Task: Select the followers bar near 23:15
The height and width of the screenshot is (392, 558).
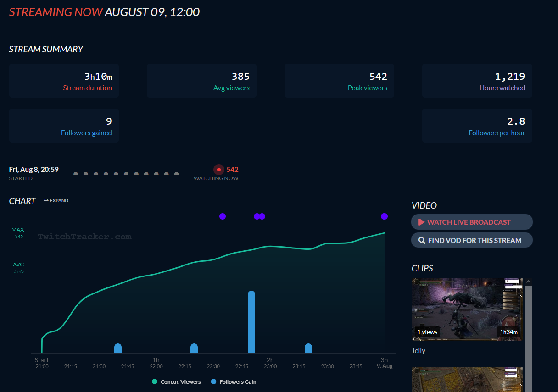Action: pos(308,348)
